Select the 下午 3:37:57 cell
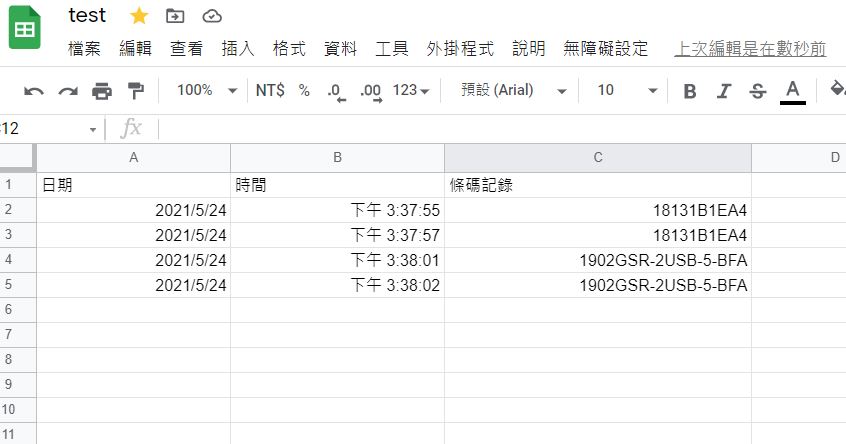The width and height of the screenshot is (846, 444). coord(337,235)
